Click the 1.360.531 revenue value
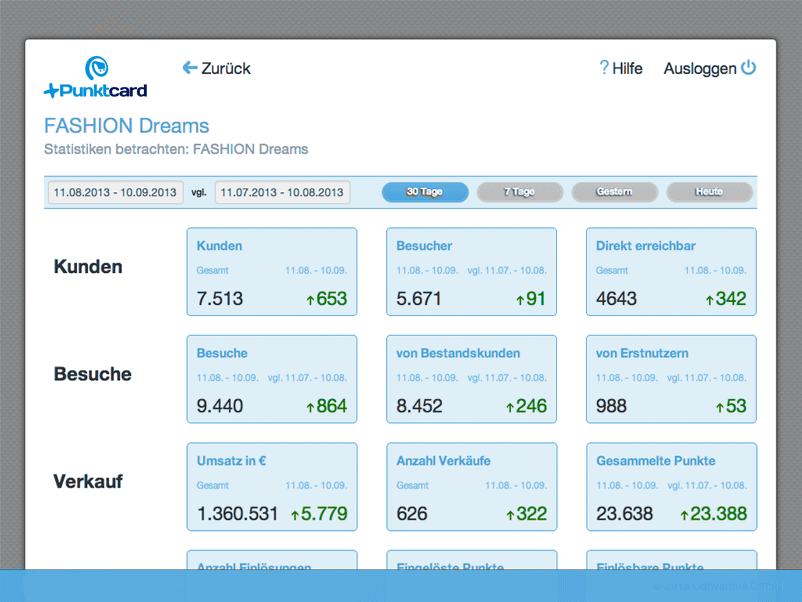The height and width of the screenshot is (602, 802). tap(237, 514)
